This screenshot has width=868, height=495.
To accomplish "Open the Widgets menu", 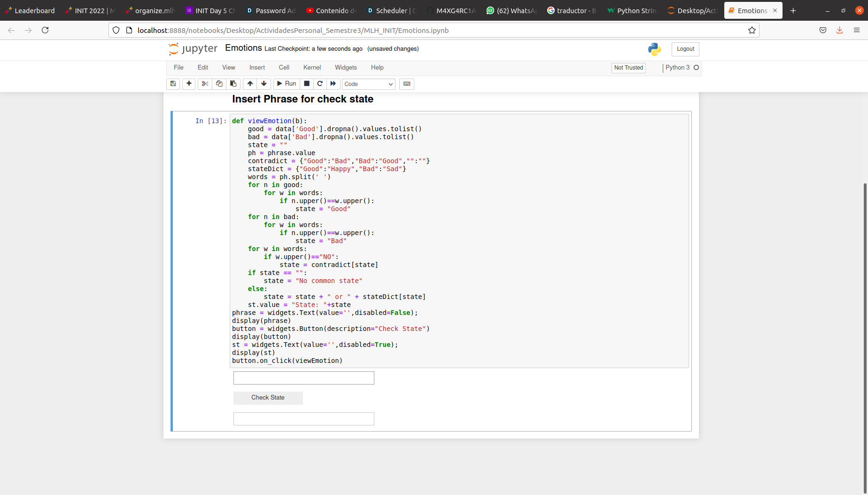I will coord(346,68).
